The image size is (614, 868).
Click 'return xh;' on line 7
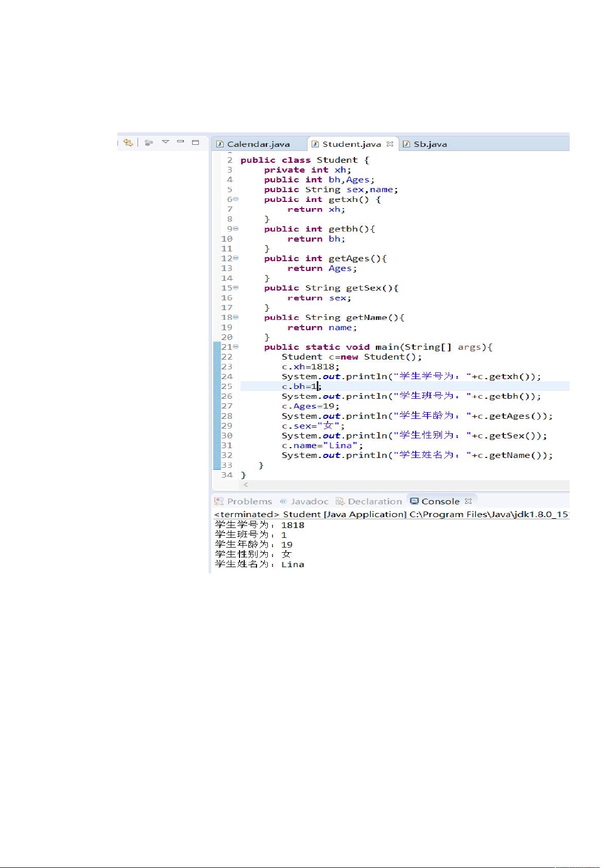coord(316,209)
